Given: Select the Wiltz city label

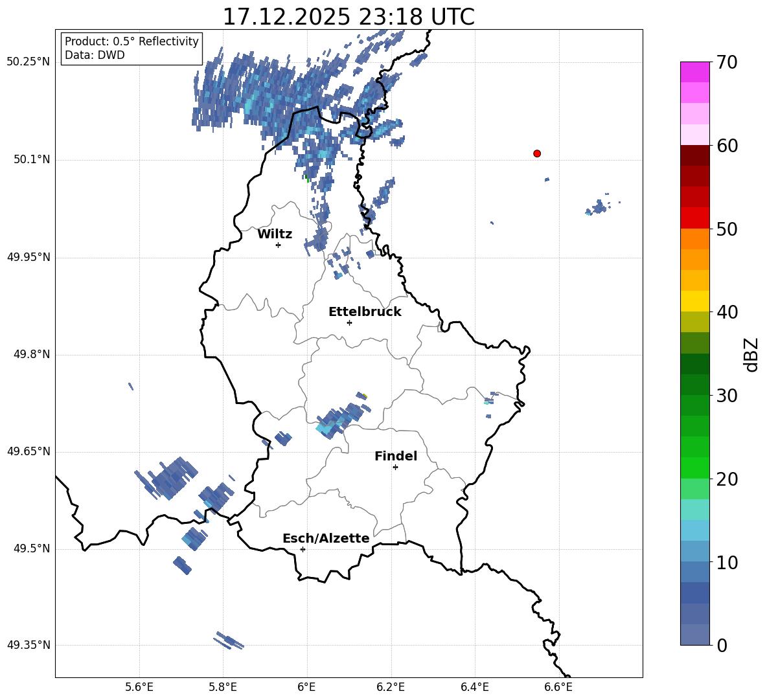Looking at the screenshot, I should pos(275,234).
